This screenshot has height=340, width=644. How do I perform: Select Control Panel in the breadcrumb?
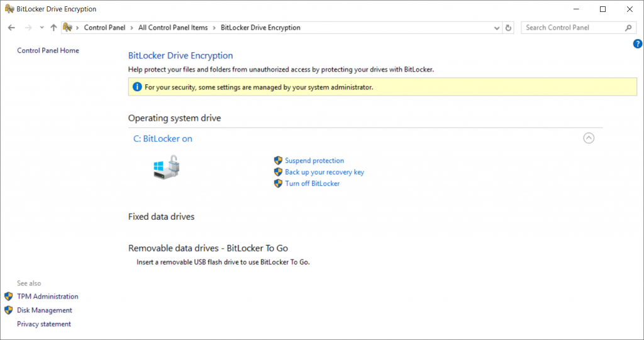[x=104, y=28]
